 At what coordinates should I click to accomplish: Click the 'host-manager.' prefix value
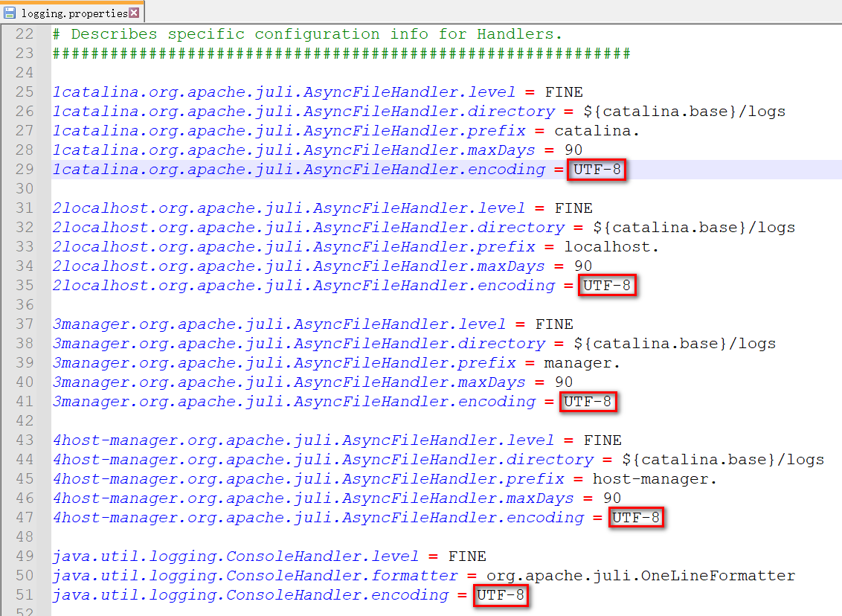(655, 479)
